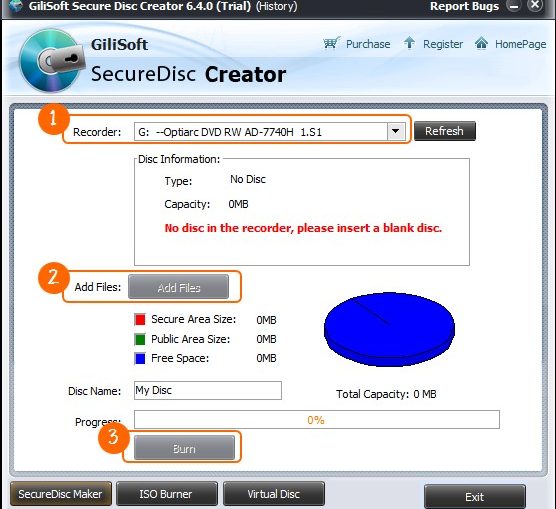Refresh the recorder list
This screenshot has width=556, height=509.
(x=445, y=131)
